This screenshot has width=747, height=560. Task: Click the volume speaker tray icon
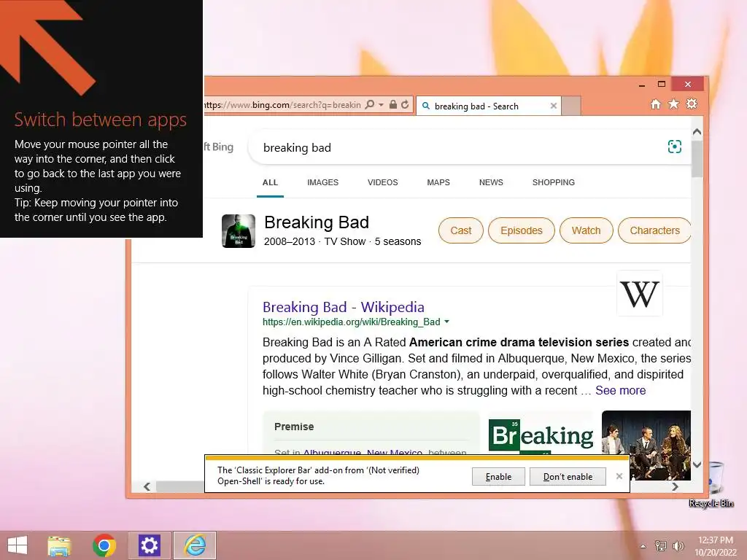678,546
